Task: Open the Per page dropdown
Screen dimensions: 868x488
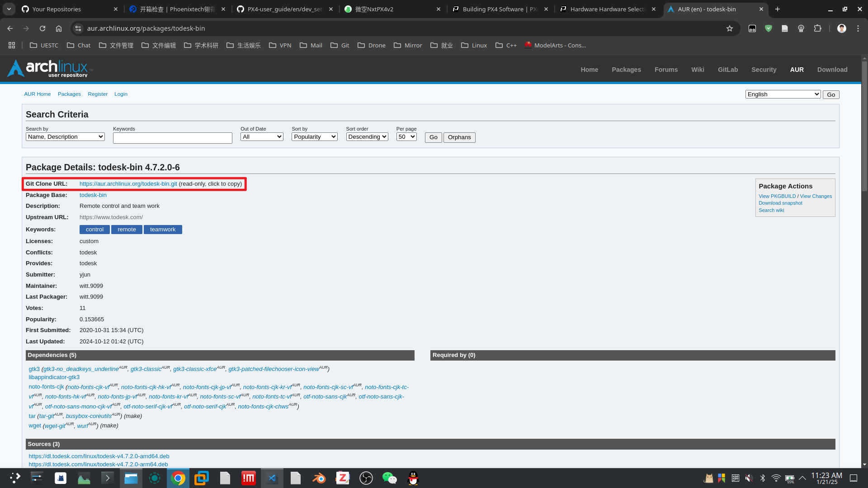Action: click(406, 137)
